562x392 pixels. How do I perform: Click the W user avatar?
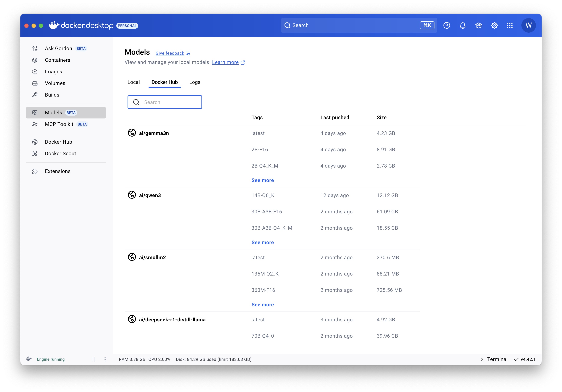(x=528, y=25)
